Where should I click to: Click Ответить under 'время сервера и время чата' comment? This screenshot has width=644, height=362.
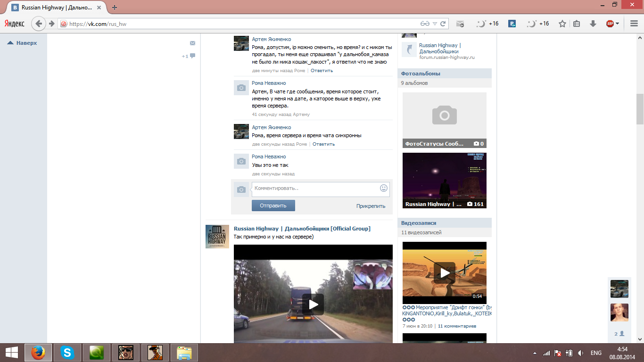click(323, 144)
